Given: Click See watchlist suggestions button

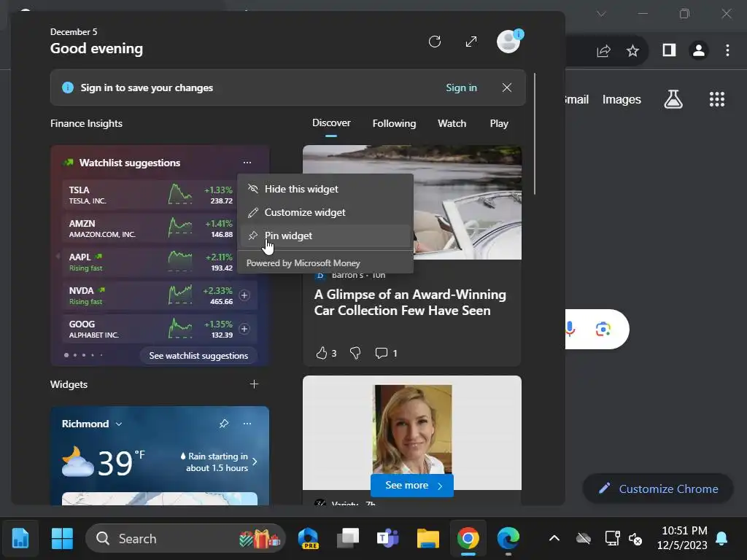Looking at the screenshot, I should 198,356.
